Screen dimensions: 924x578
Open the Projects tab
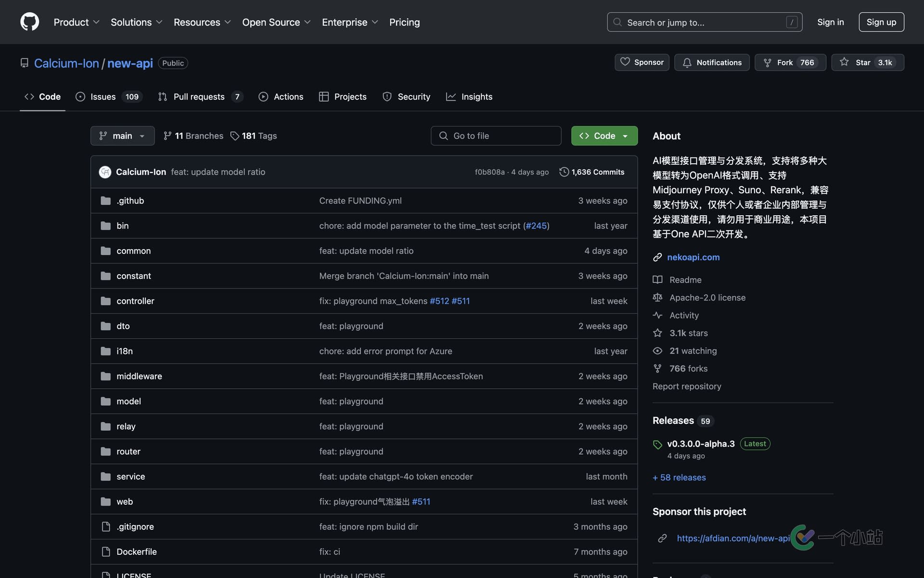point(343,97)
